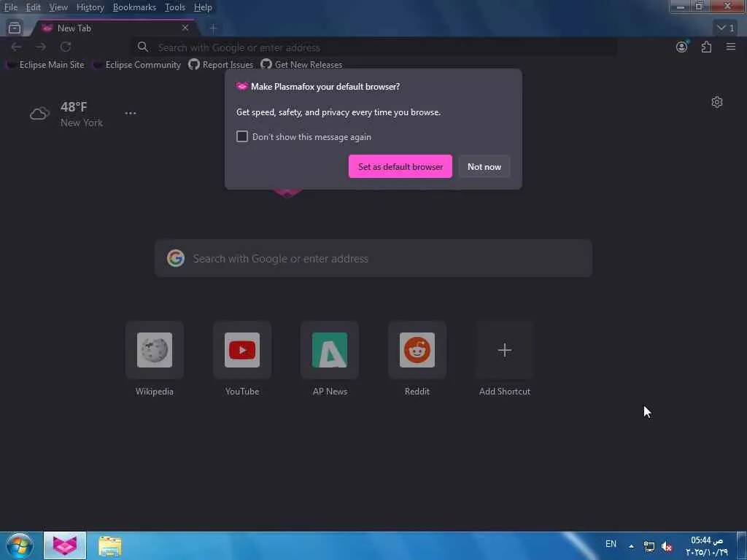
Task: Open a new tab with plus button
Action: (213, 28)
